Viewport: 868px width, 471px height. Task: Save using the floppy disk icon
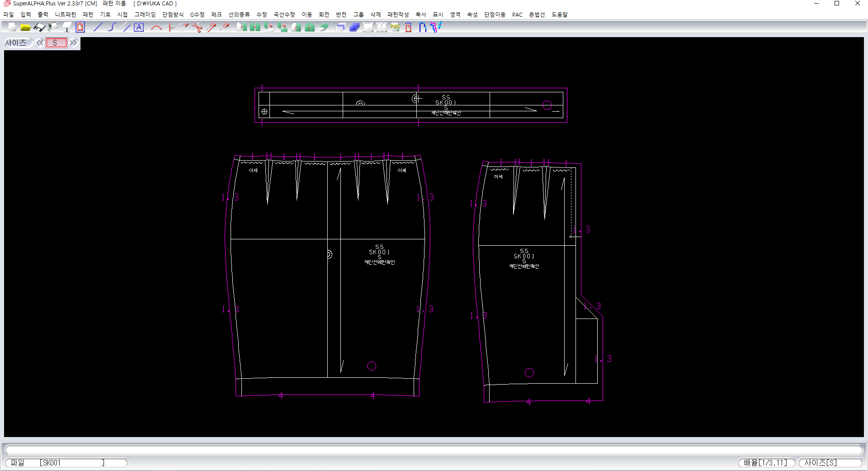coord(39,27)
